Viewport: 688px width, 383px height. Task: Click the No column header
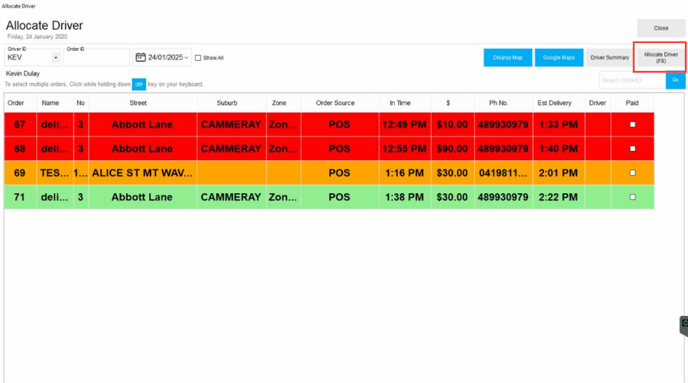pyautogui.click(x=81, y=103)
